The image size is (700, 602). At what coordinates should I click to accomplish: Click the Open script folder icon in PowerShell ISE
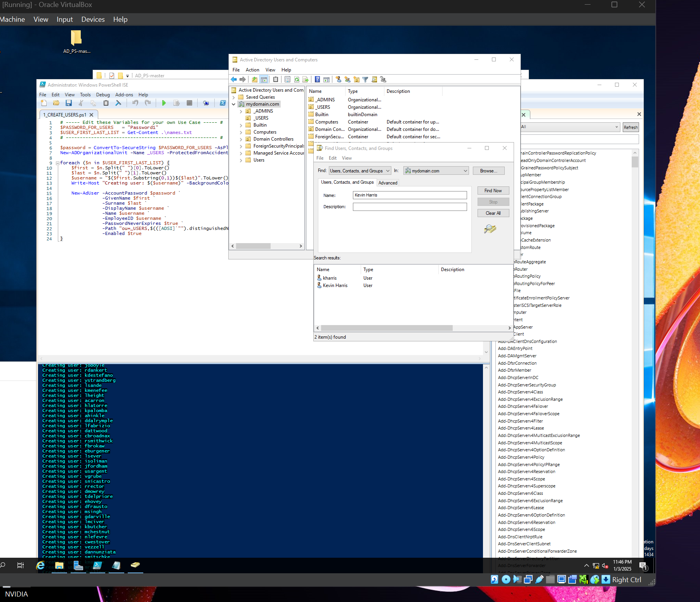click(56, 103)
